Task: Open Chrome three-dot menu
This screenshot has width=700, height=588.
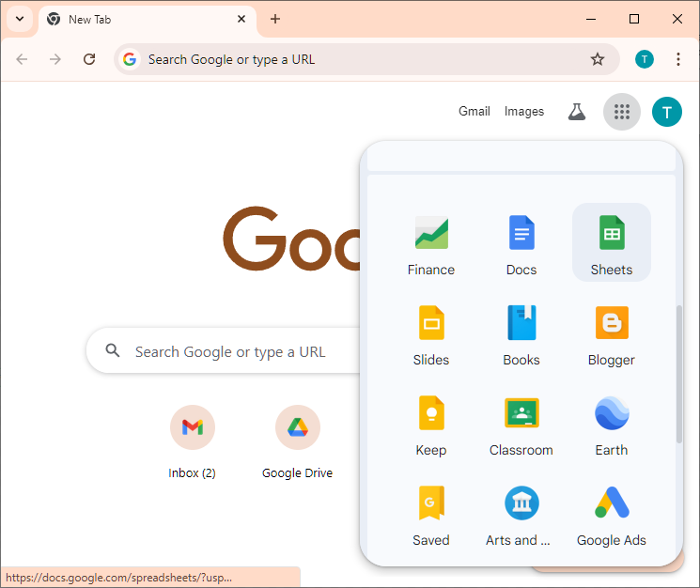Action: (678, 59)
